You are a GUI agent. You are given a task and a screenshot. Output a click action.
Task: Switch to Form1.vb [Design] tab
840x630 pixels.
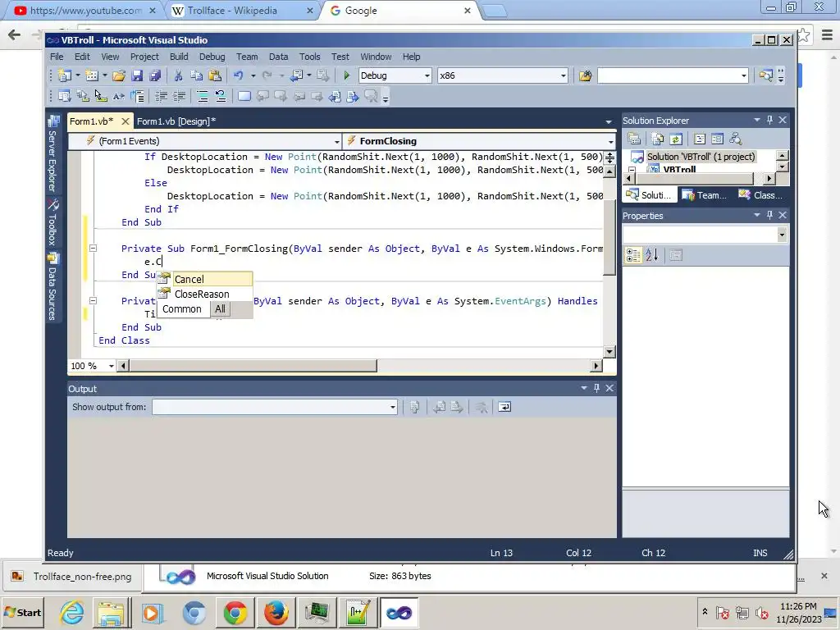[176, 121]
